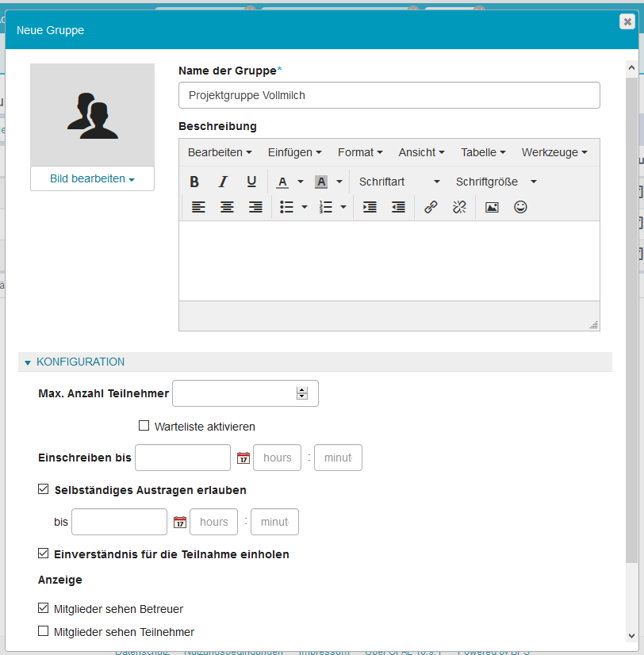Viewport: 644px width, 655px height.
Task: Check Mitglieder sehen Teilnehmer option
Action: coord(44,631)
